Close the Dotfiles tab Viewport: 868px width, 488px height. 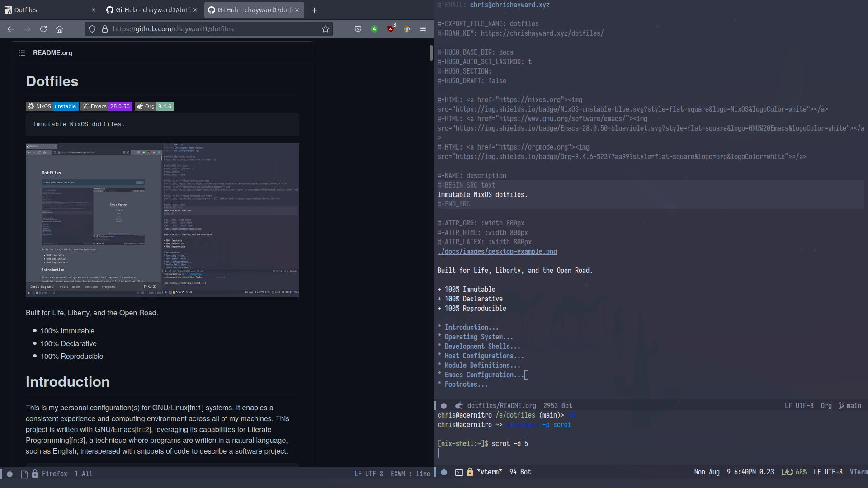click(x=94, y=10)
